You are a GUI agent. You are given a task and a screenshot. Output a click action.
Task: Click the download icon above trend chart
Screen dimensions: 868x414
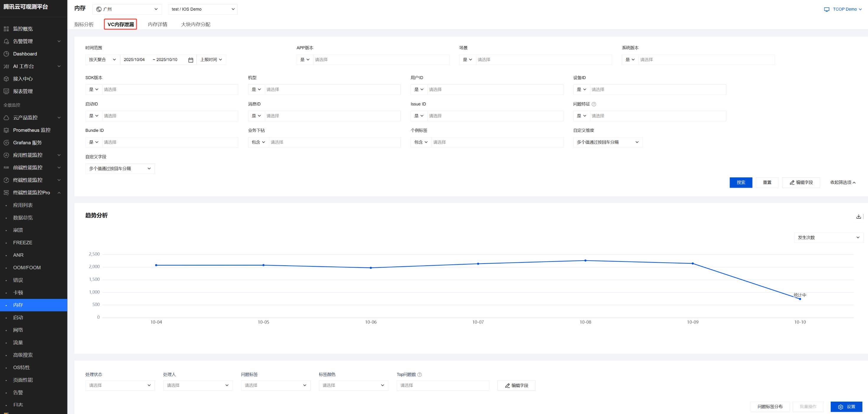[x=858, y=217]
